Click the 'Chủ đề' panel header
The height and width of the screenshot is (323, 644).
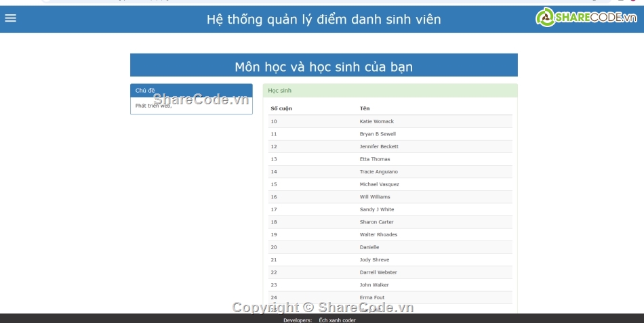[191, 90]
